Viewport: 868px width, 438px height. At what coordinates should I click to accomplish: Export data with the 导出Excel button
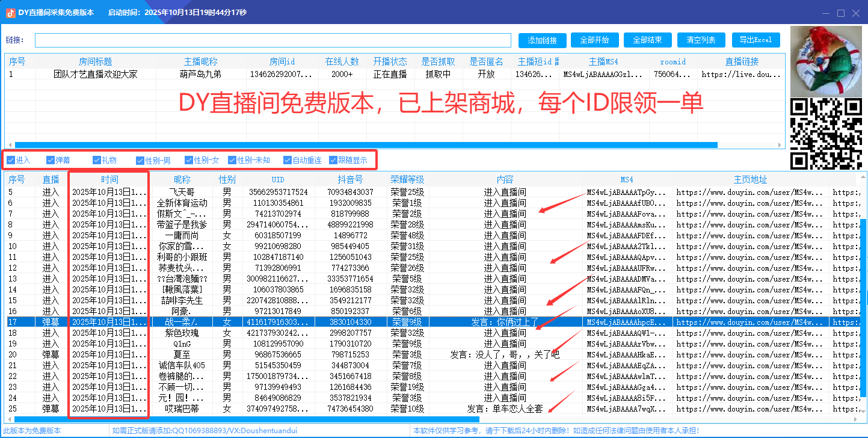pyautogui.click(x=756, y=40)
